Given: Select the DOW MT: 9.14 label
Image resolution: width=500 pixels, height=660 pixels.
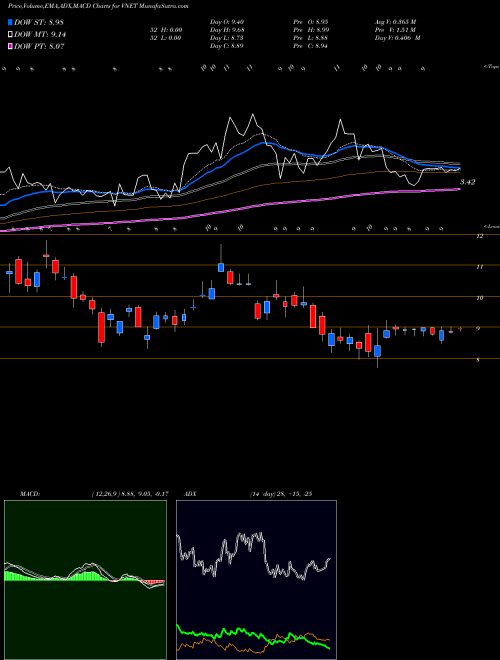Looking at the screenshot, I should pos(40,35).
